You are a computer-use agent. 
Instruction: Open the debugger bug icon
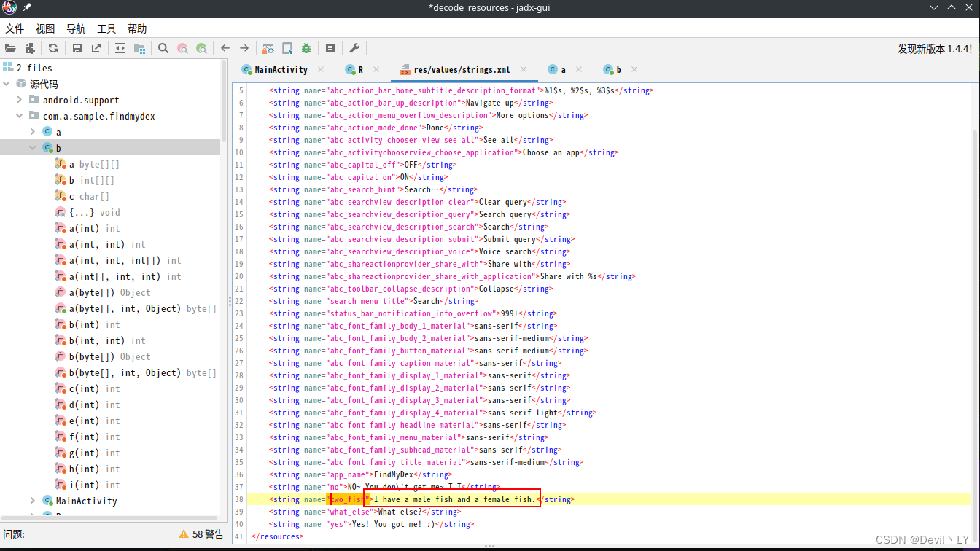coord(306,48)
